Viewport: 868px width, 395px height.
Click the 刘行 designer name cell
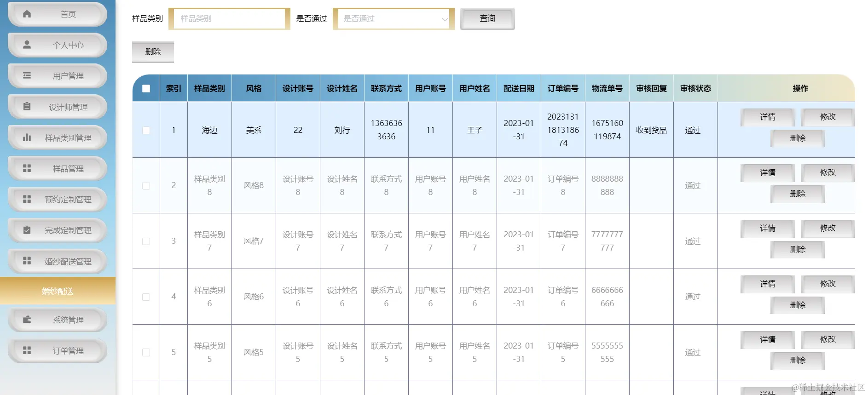point(342,130)
